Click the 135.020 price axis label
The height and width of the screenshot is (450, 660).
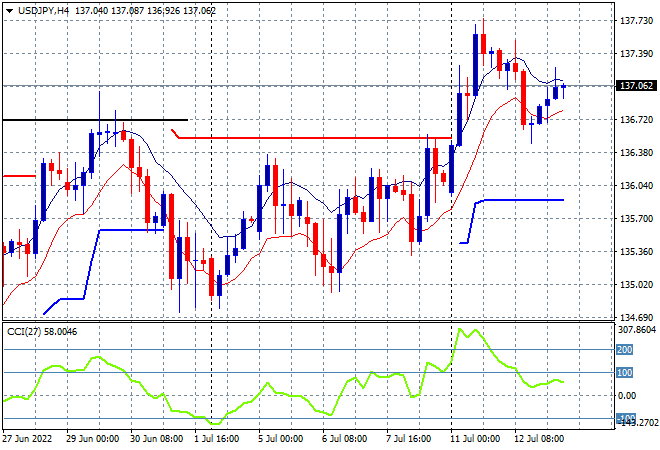point(636,285)
